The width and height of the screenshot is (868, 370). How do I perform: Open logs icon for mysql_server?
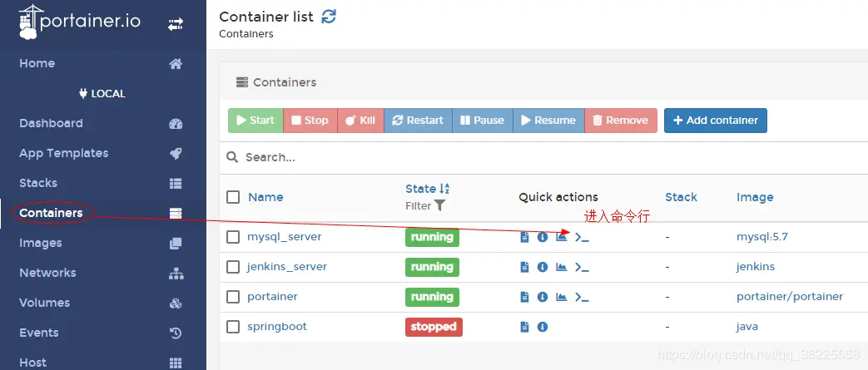pyautogui.click(x=525, y=237)
